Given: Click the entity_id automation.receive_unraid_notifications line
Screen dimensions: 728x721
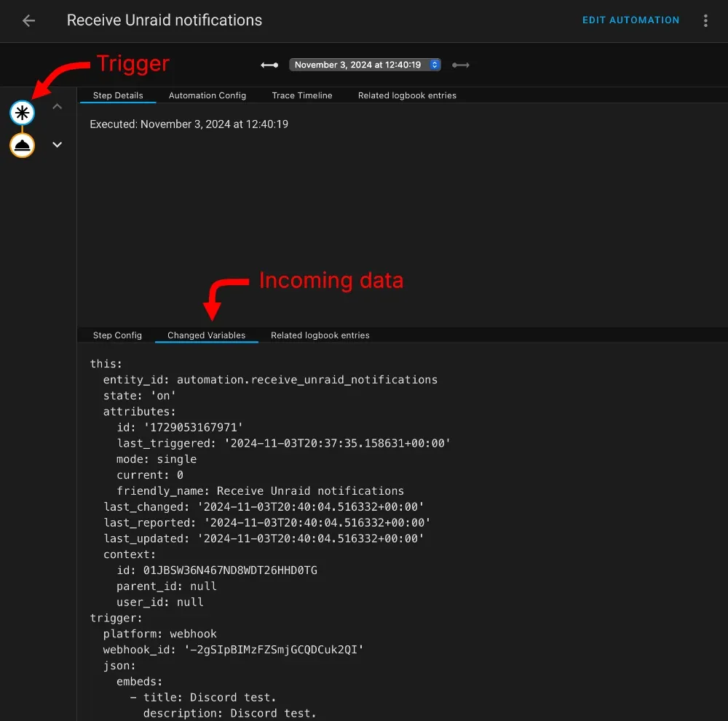Looking at the screenshot, I should pyautogui.click(x=270, y=380).
